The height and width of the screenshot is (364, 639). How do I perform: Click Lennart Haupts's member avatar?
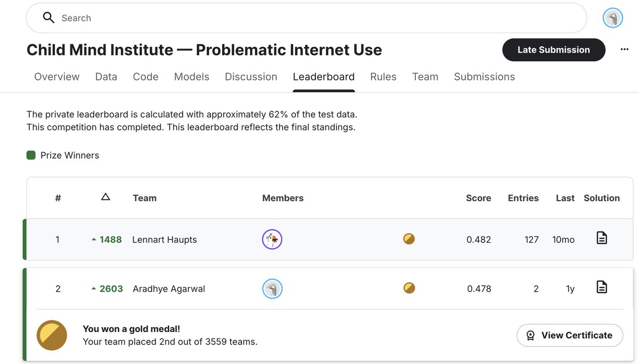[272, 239]
